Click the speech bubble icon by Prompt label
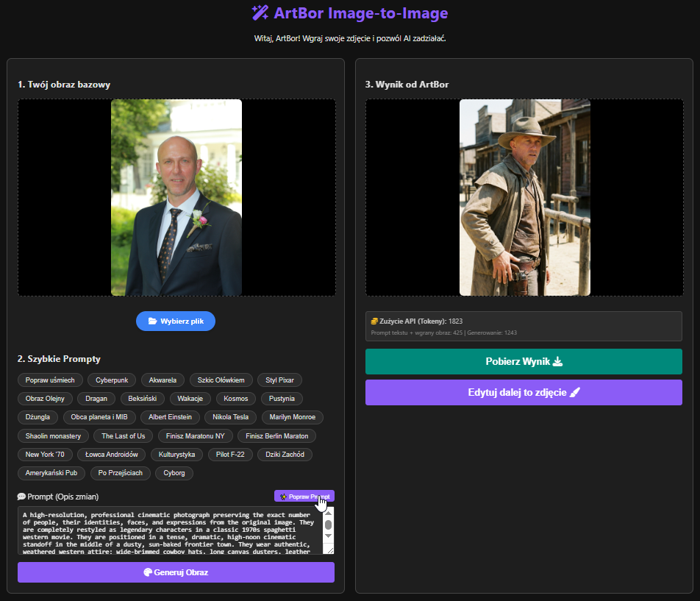Image resolution: width=700 pixels, height=601 pixels. 21,497
